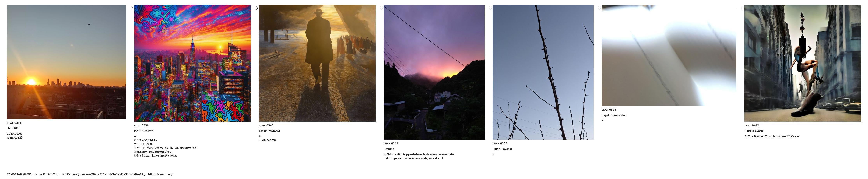Open the thorny branches against sky photo
Image resolution: width=868 pixels, height=179 pixels.
(x=543, y=72)
